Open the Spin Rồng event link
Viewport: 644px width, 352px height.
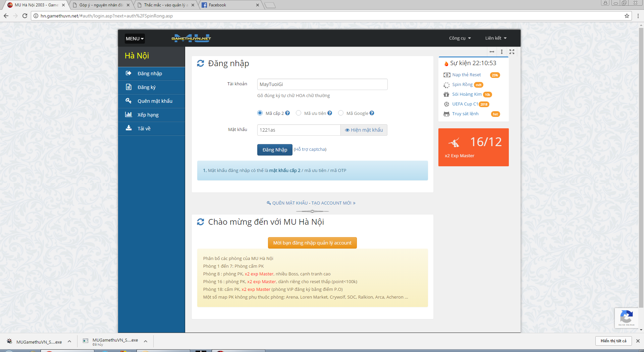pyautogui.click(x=462, y=85)
